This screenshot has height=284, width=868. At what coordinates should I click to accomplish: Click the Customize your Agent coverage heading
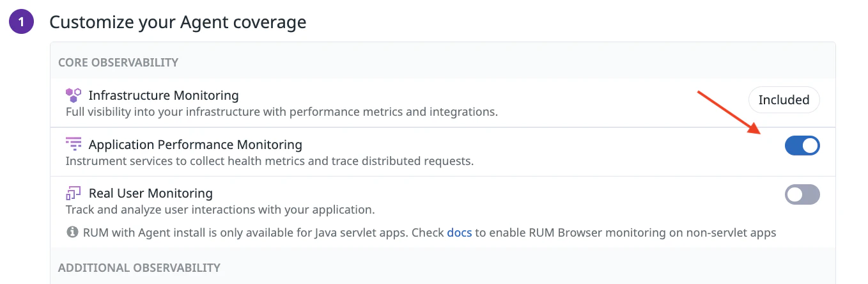(x=178, y=22)
